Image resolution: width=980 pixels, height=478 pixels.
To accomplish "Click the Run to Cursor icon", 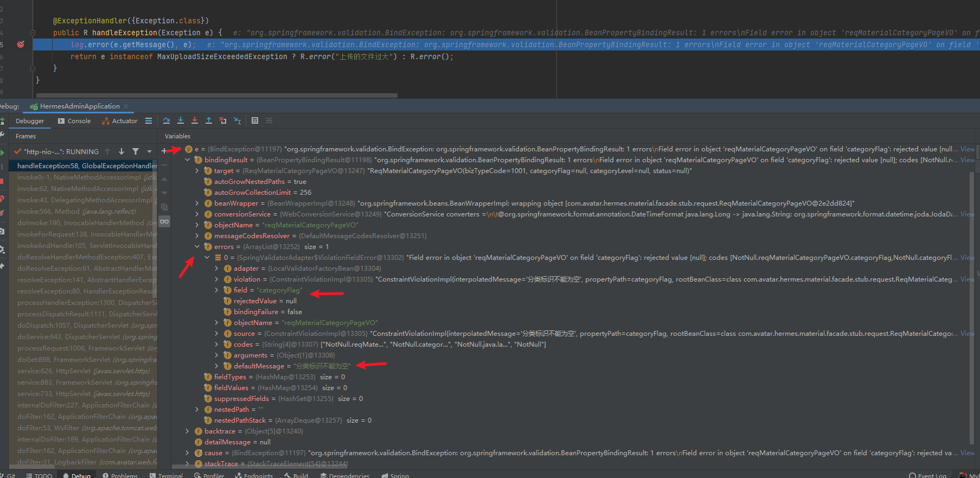I will pyautogui.click(x=237, y=120).
